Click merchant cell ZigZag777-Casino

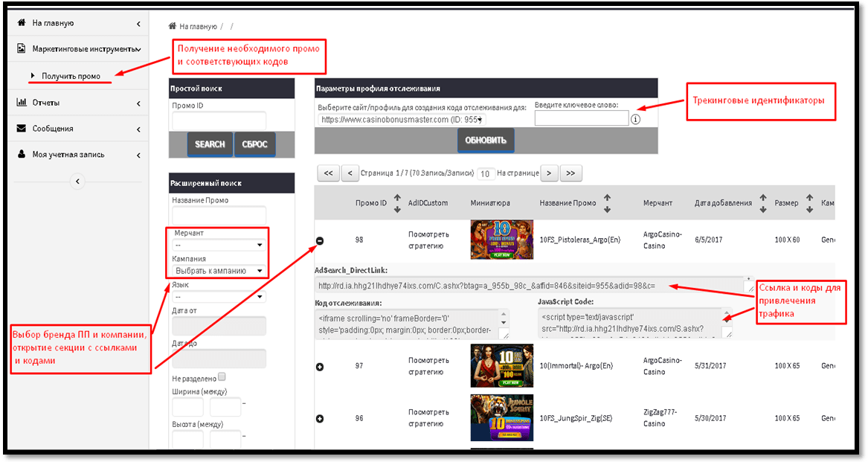(x=660, y=417)
